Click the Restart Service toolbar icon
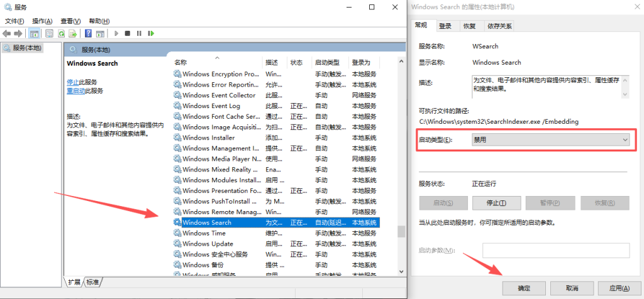 click(150, 33)
